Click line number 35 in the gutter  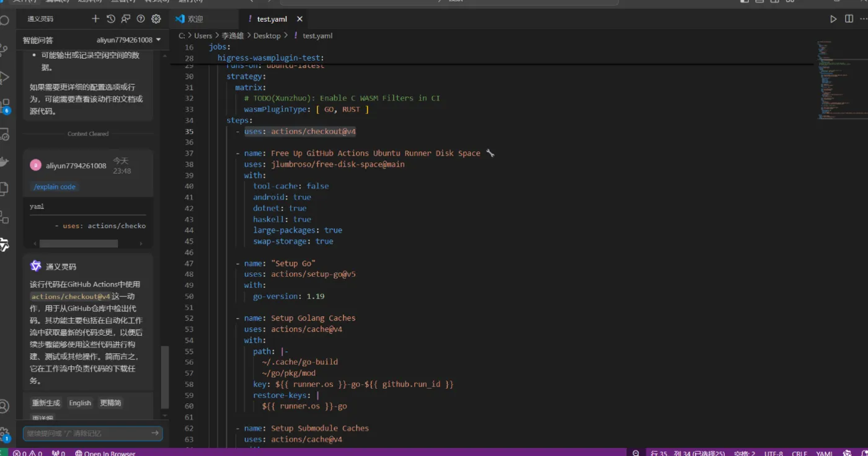click(188, 132)
